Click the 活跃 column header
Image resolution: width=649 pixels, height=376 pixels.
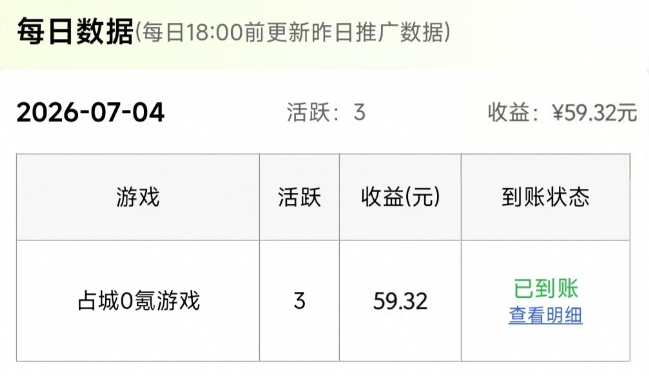pos(299,197)
